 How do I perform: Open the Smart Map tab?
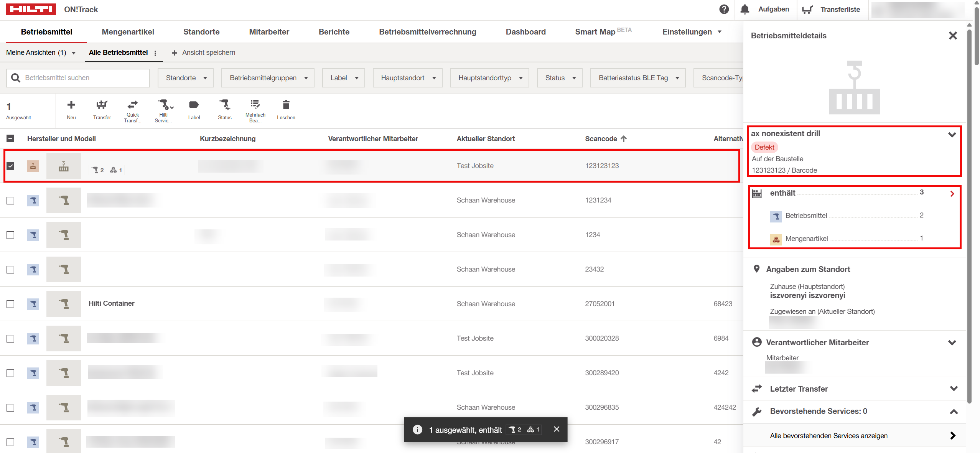(x=603, y=31)
